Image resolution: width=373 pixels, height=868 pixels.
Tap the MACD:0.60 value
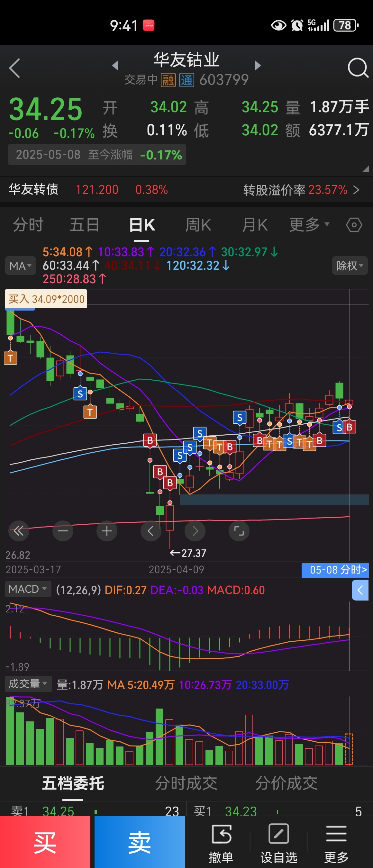[x=236, y=590]
